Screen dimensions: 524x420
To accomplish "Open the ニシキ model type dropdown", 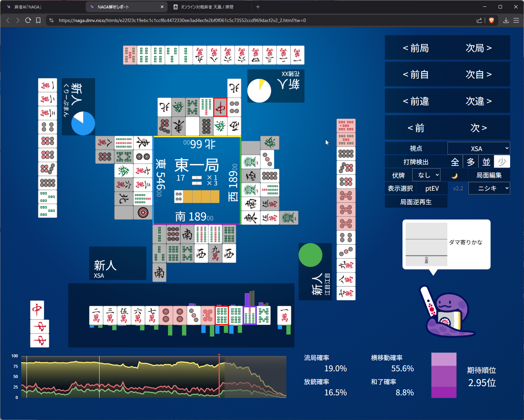I will [489, 188].
